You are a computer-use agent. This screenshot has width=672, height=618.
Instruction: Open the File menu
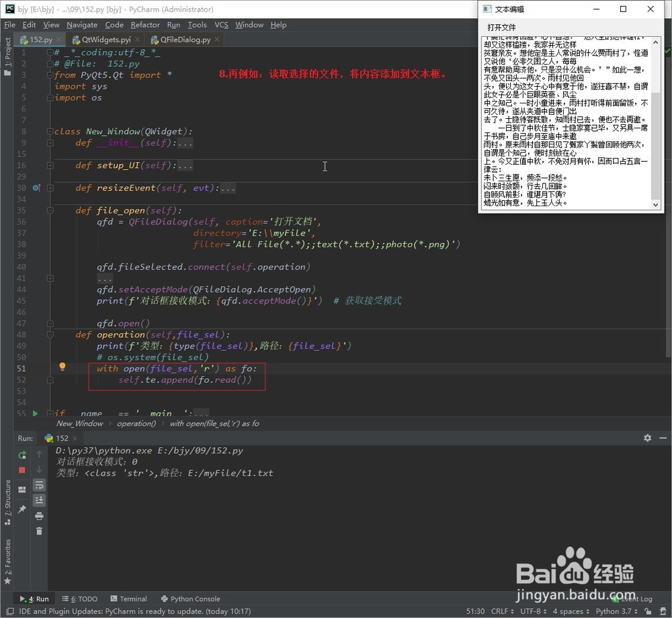coord(9,25)
